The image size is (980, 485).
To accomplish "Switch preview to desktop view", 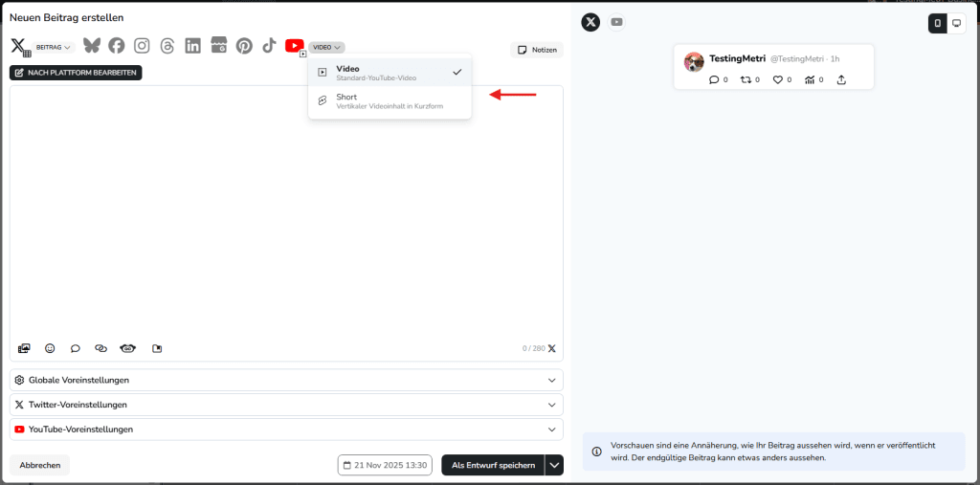I will (x=956, y=23).
